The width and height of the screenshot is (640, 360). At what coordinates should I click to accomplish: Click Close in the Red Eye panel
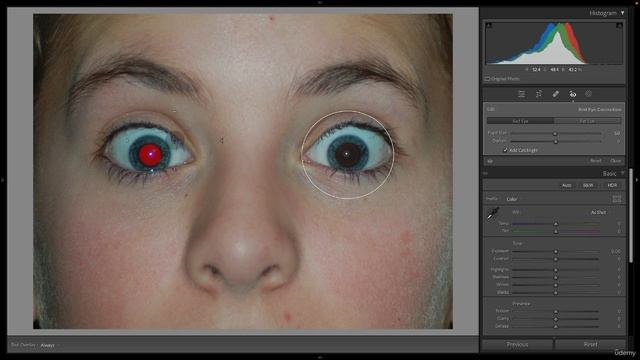616,161
